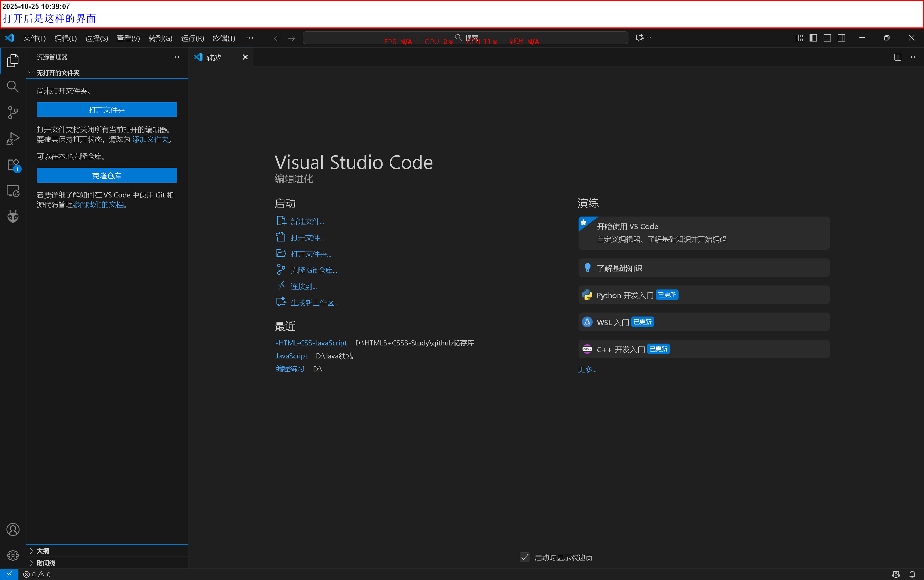Open the Remote Explorer view
Image resolution: width=924 pixels, height=580 pixels.
(x=13, y=191)
